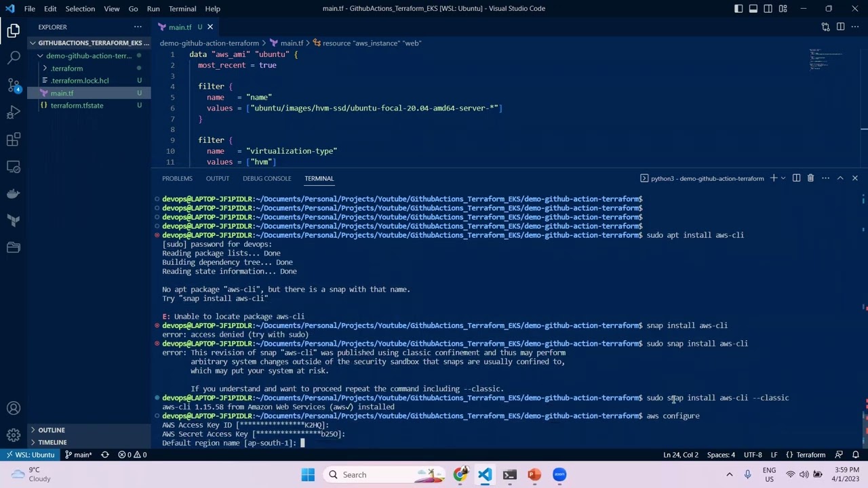868x488 pixels.
Task: Select the Terminal panel tab
Action: coord(319,178)
